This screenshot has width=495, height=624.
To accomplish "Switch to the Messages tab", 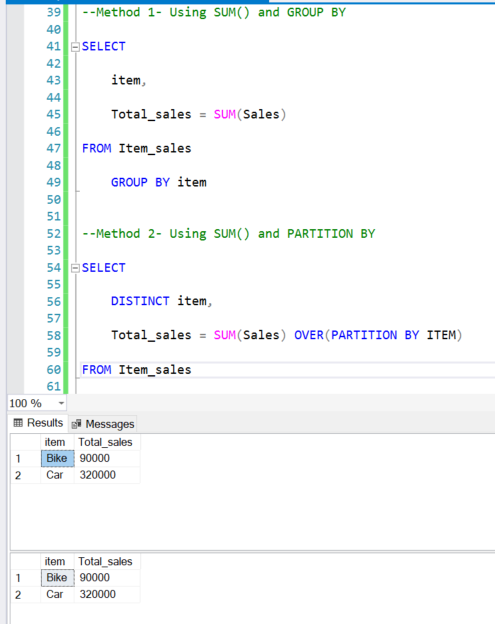I will pyautogui.click(x=103, y=424).
